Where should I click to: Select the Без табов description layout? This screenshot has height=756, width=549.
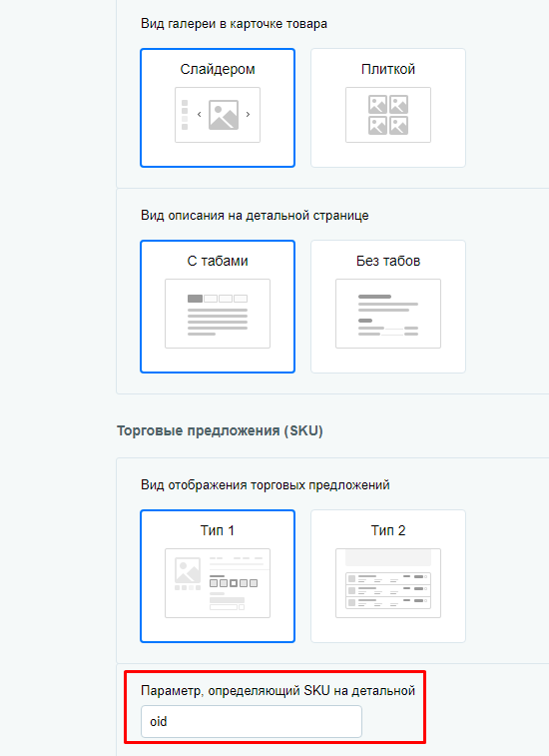388,307
